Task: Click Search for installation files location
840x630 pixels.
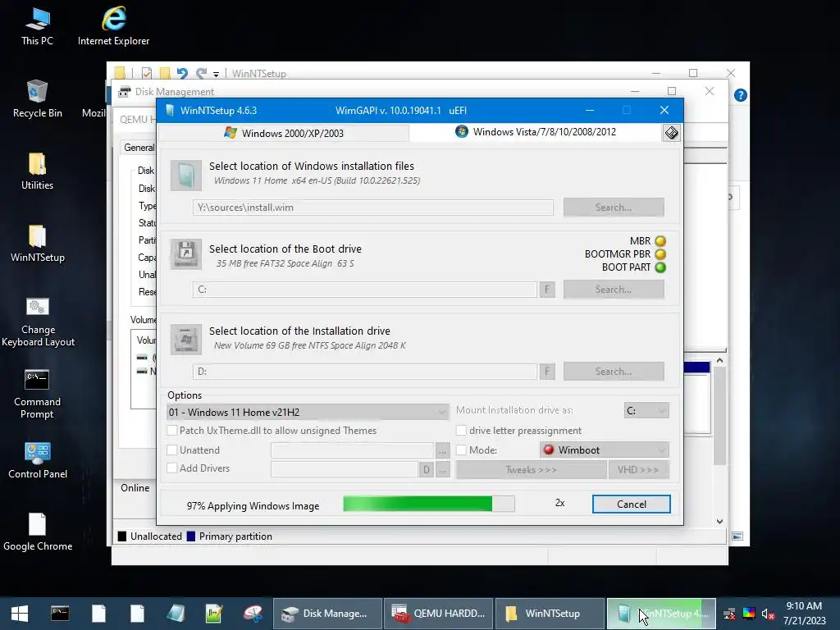Action: [x=614, y=208]
